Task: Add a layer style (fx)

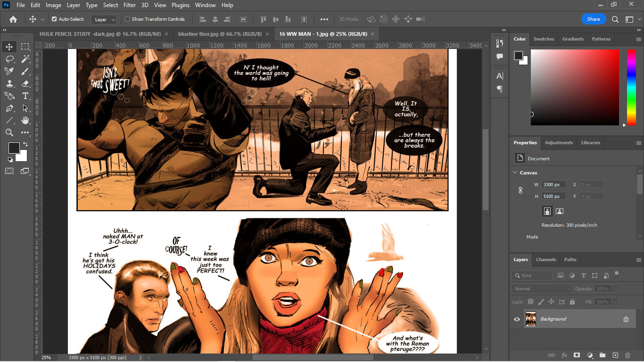Action: 564,355
